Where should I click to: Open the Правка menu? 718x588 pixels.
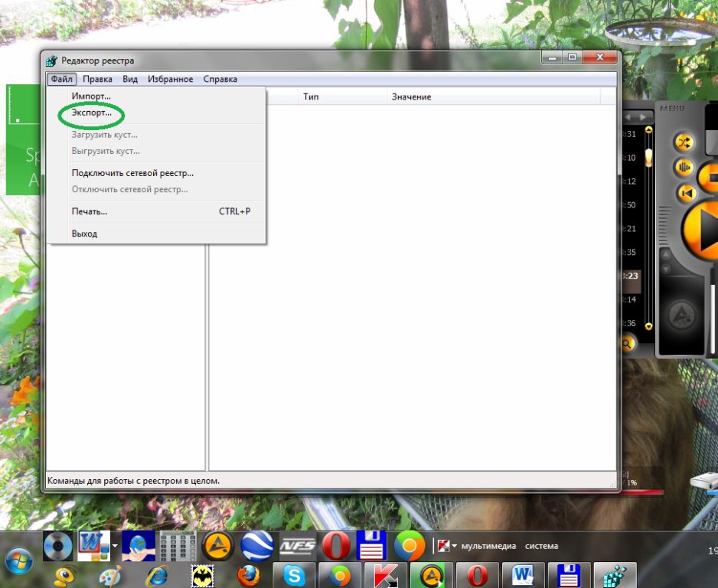coord(97,79)
